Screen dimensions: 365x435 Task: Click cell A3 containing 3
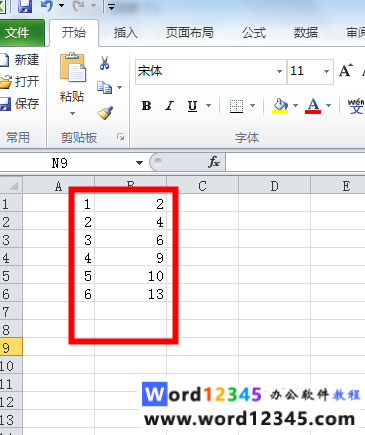coord(59,240)
